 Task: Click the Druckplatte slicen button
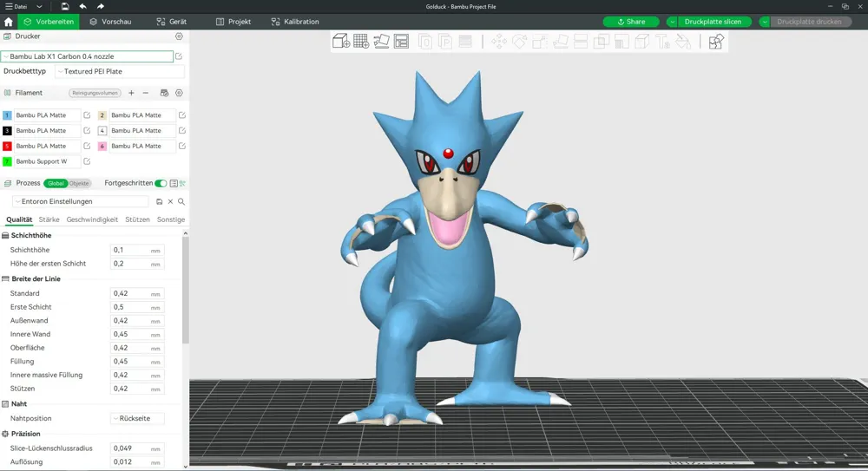pyautogui.click(x=713, y=22)
